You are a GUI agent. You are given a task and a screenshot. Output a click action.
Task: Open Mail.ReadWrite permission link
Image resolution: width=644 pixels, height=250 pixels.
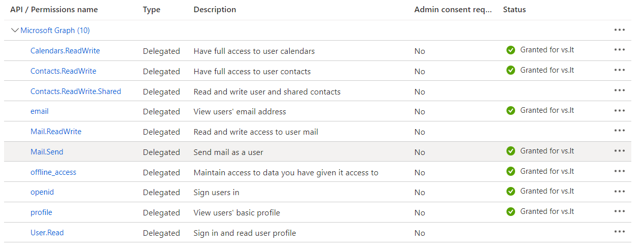pyautogui.click(x=56, y=132)
